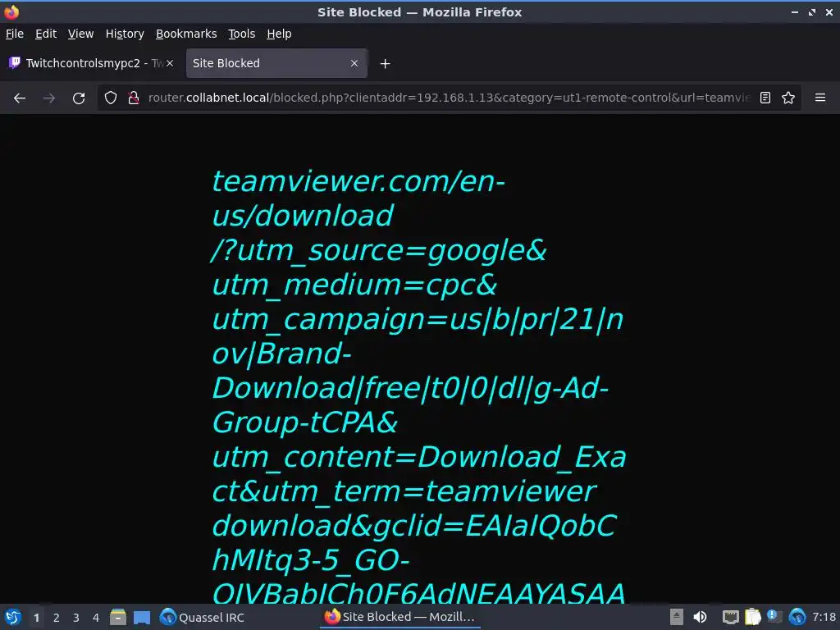Image resolution: width=840 pixels, height=630 pixels.
Task: Open the clipboard manager tray icon
Action: tap(753, 617)
